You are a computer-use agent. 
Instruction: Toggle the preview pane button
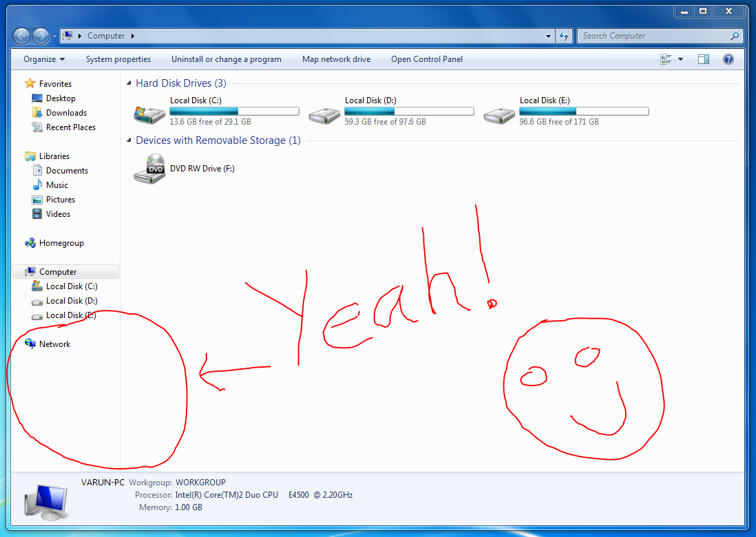[x=704, y=59]
